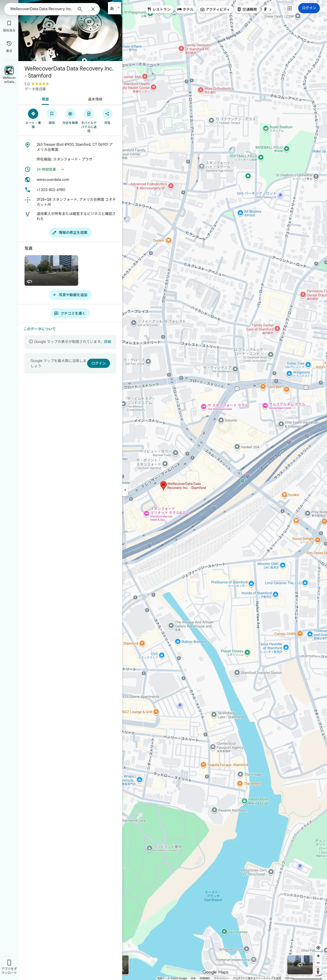Click the show-my-location icon
This screenshot has height=980, width=327.
coord(318,948)
